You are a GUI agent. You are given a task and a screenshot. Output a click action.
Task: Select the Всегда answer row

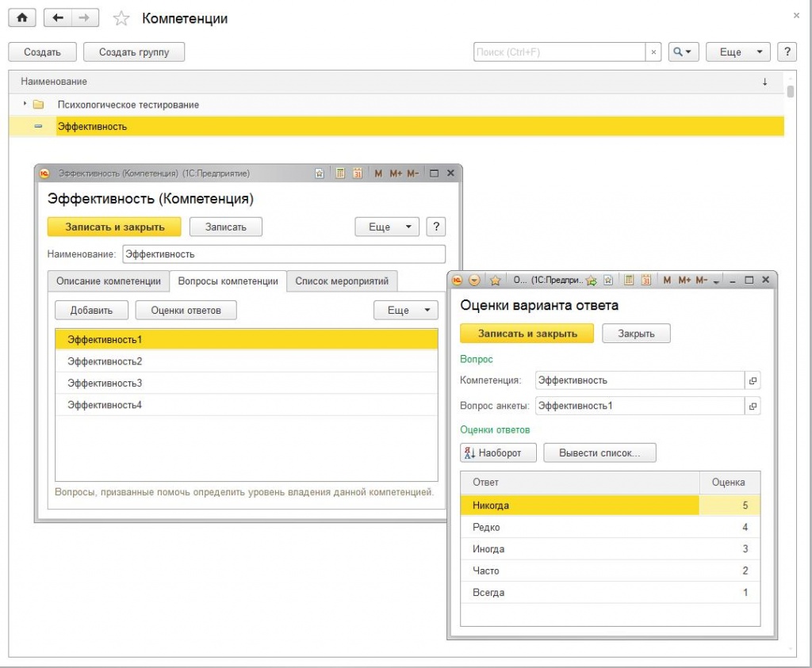(x=610, y=593)
